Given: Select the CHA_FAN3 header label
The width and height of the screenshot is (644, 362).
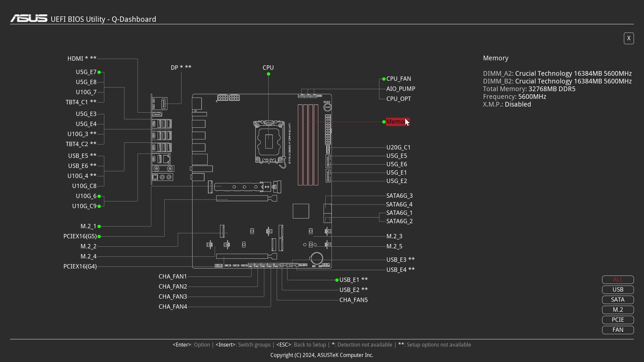Looking at the screenshot, I should click(x=173, y=297).
